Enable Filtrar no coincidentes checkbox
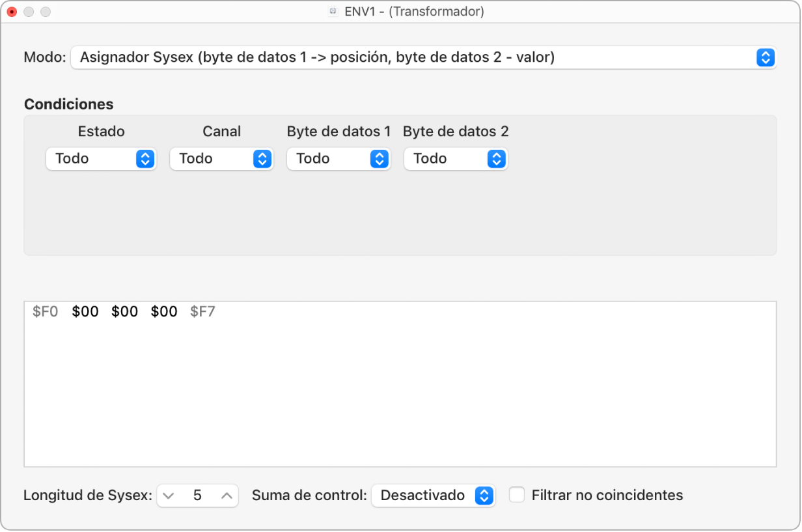The height and width of the screenshot is (532, 802). click(x=517, y=496)
